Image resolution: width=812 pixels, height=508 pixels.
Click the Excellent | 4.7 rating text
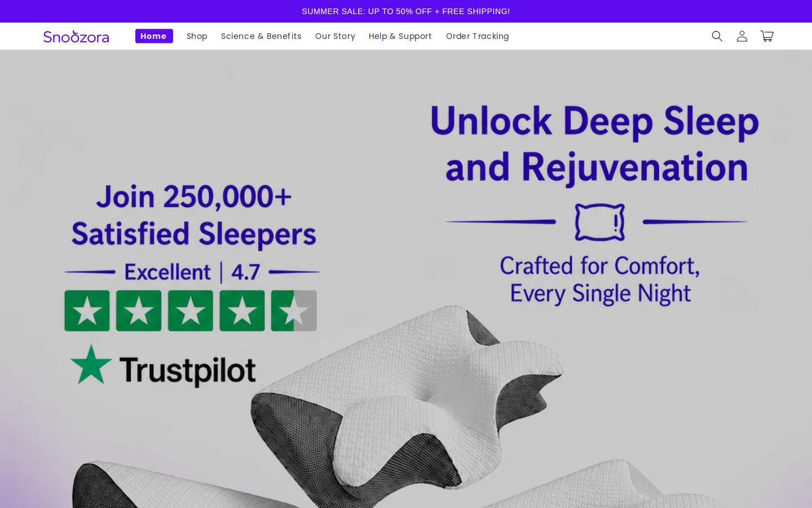(x=192, y=272)
